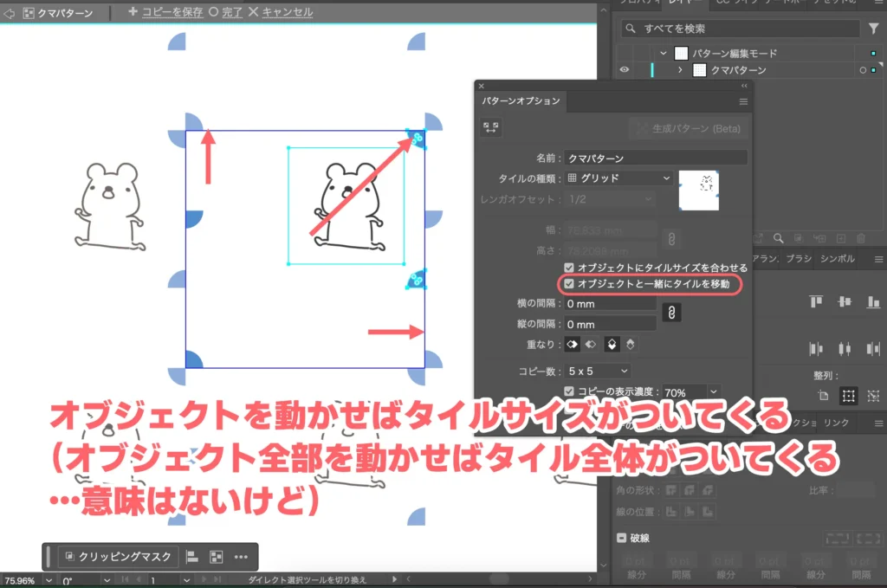Image resolution: width=887 pixels, height=588 pixels.
Task: Select the last overlap option icon
Action: [631, 345]
